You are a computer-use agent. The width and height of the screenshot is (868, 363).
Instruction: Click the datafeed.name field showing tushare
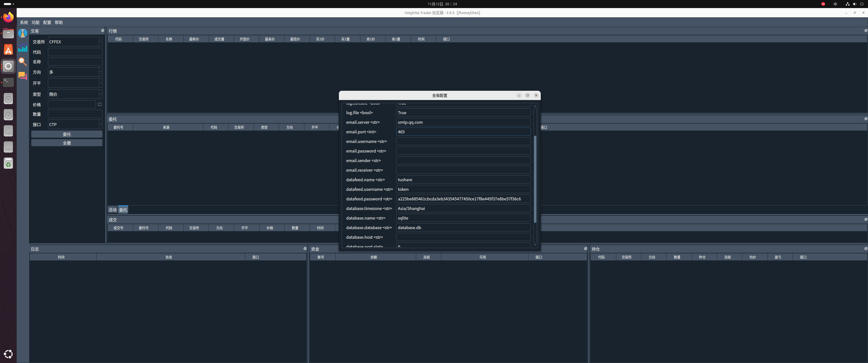(463, 179)
